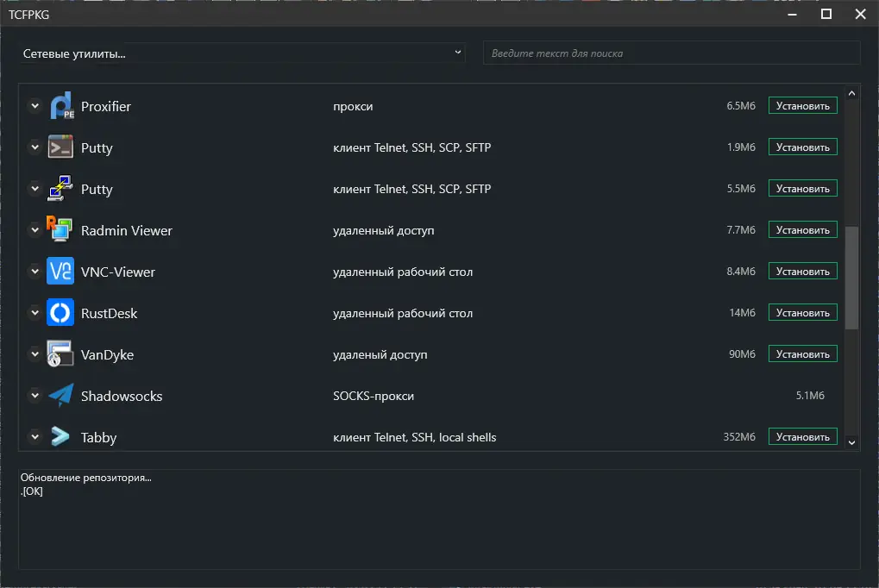
Task: Click the RustDesk app icon
Action: [60, 313]
